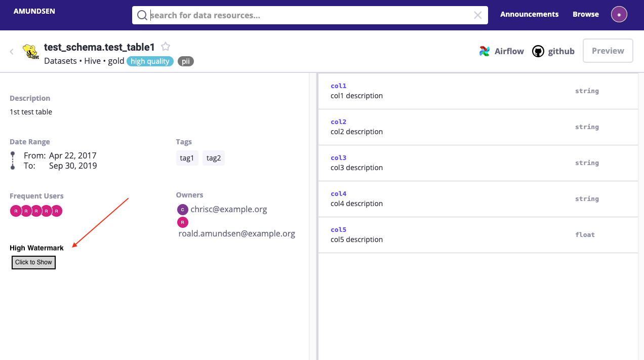Image resolution: width=644 pixels, height=360 pixels.
Task: Click the last frequent user avatar
Action: point(57,211)
